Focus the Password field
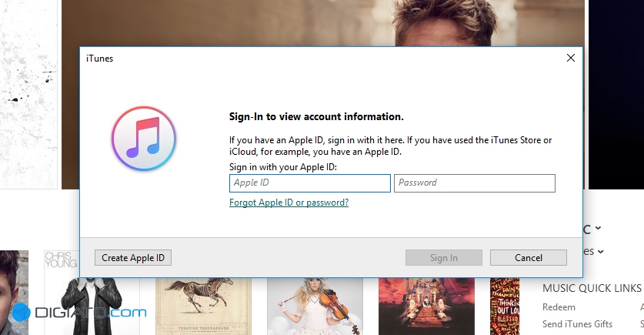Screen dimensions: 644x335 (x=475, y=183)
